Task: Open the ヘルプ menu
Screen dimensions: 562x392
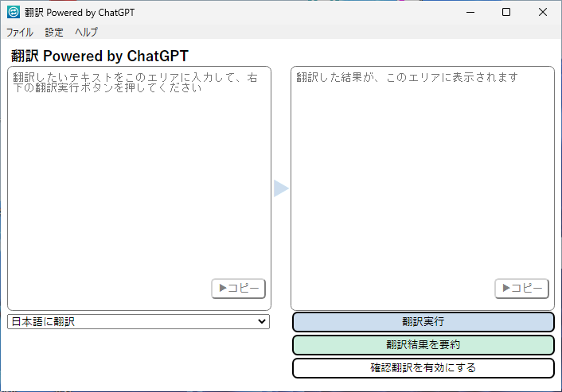Action: (x=86, y=33)
